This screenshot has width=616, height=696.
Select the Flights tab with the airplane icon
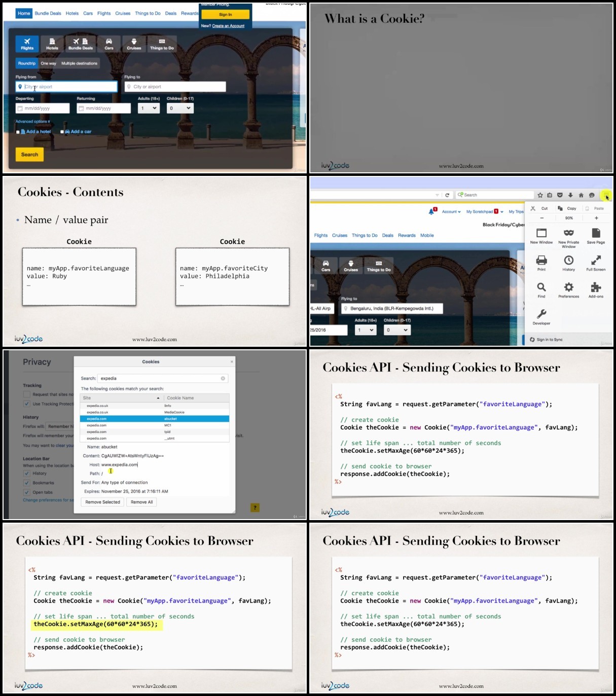tap(27, 44)
